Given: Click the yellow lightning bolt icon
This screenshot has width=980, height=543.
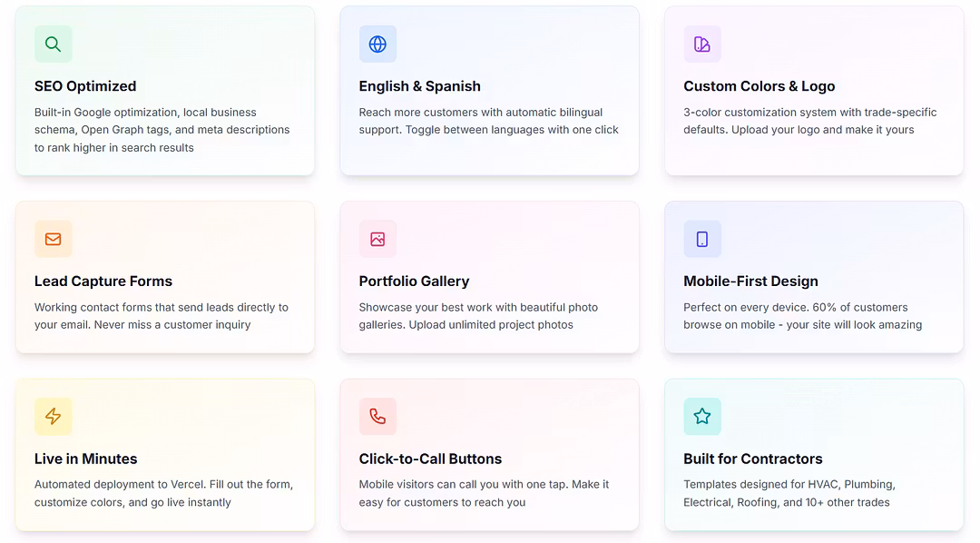Looking at the screenshot, I should tap(54, 416).
